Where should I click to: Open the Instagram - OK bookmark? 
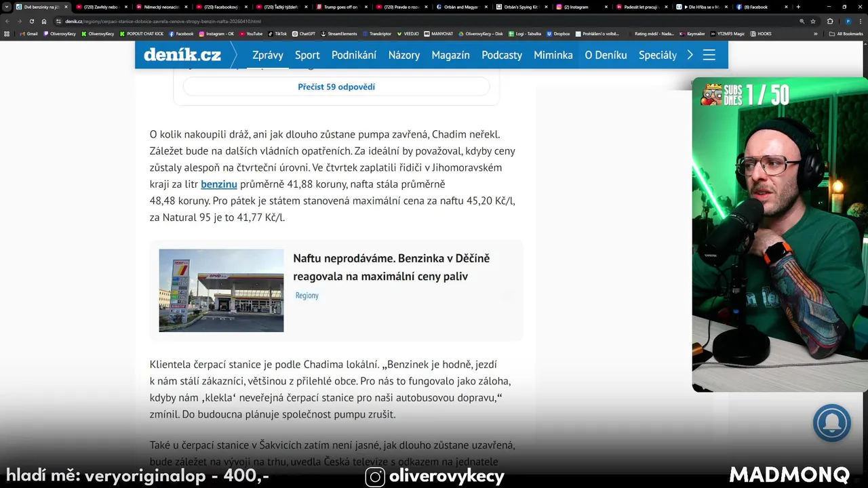[216, 33]
